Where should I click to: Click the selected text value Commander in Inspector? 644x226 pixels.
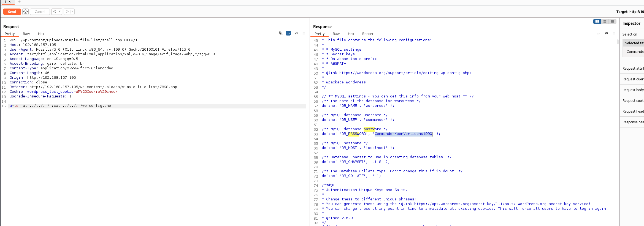[635, 51]
